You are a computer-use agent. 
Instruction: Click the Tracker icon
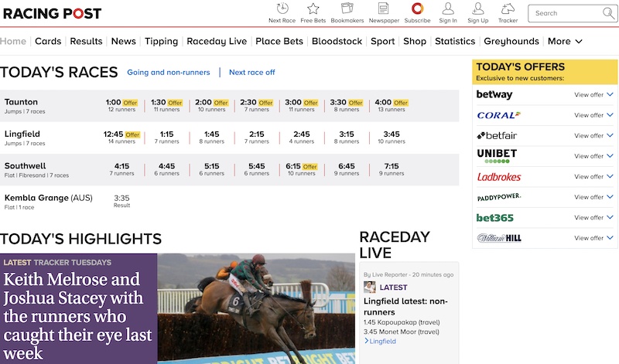pyautogui.click(x=508, y=9)
